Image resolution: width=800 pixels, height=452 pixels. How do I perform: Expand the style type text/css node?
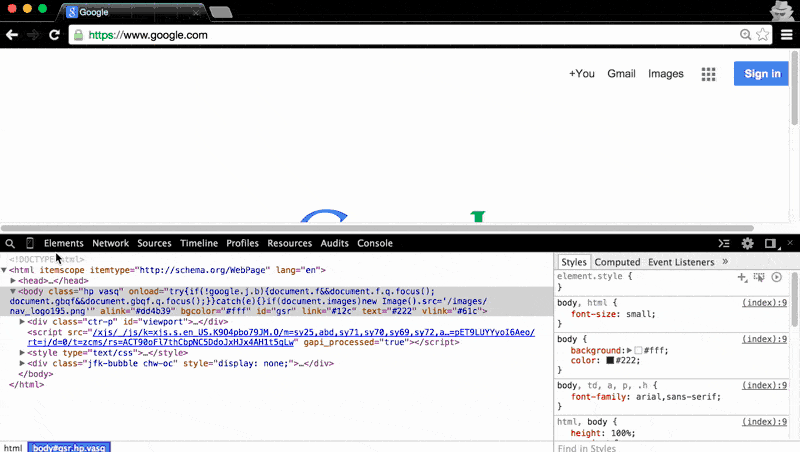tap(22, 353)
